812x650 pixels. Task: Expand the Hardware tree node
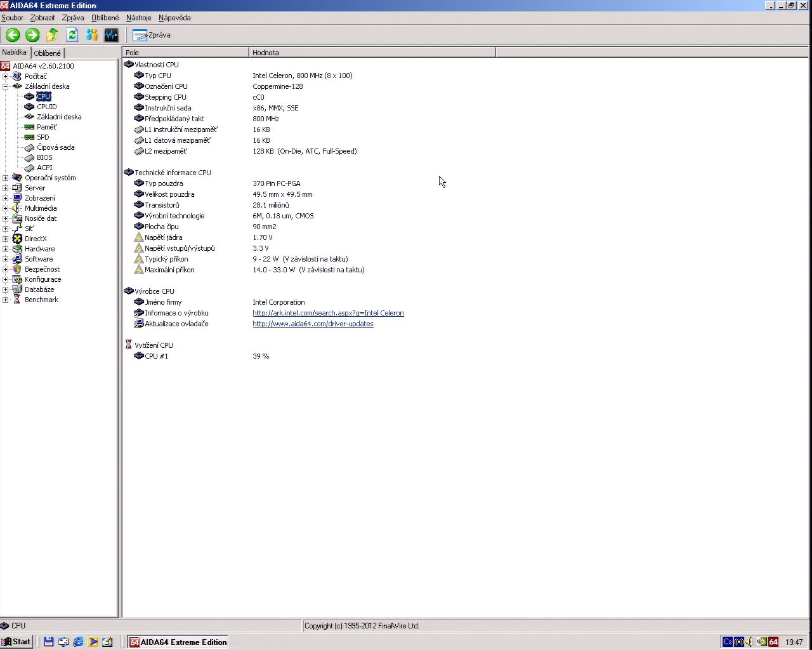pos(6,249)
